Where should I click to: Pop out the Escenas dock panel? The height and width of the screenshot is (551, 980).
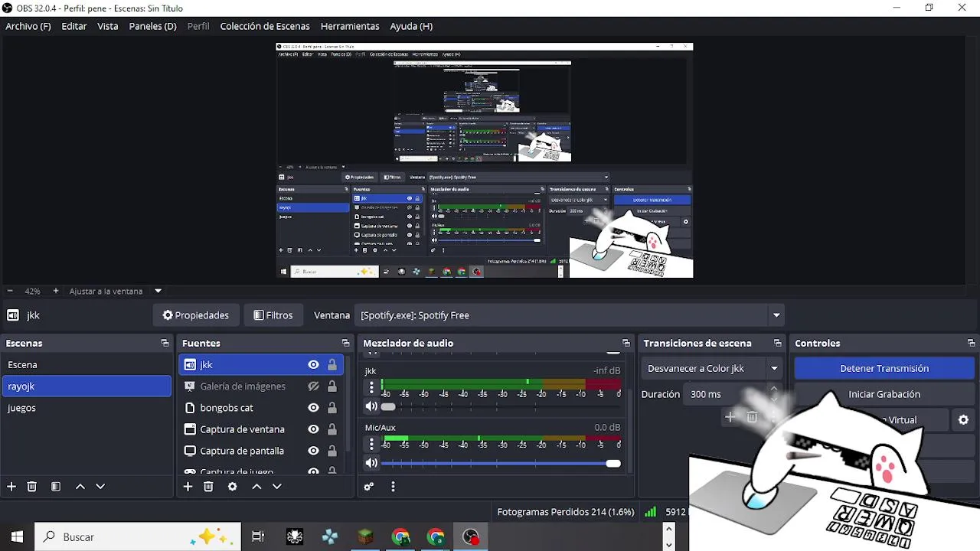click(x=165, y=344)
